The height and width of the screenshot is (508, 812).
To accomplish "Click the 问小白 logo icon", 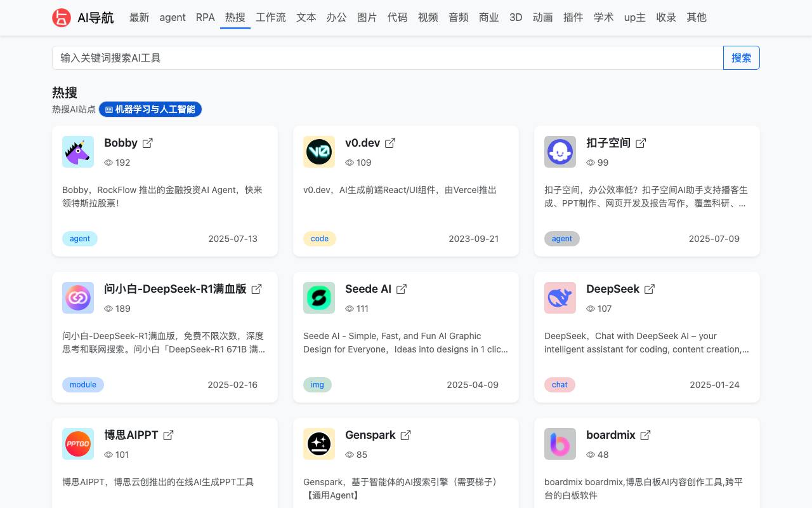I will click(x=78, y=298).
